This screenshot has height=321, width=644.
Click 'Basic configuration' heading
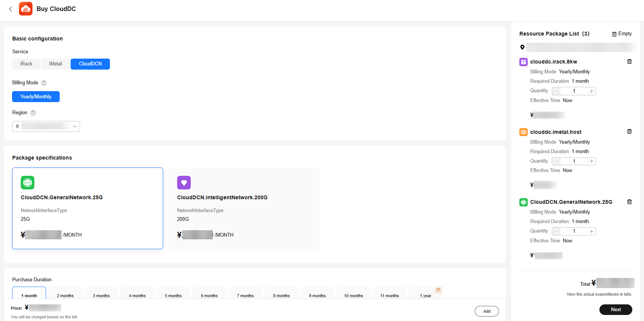[x=37, y=39]
